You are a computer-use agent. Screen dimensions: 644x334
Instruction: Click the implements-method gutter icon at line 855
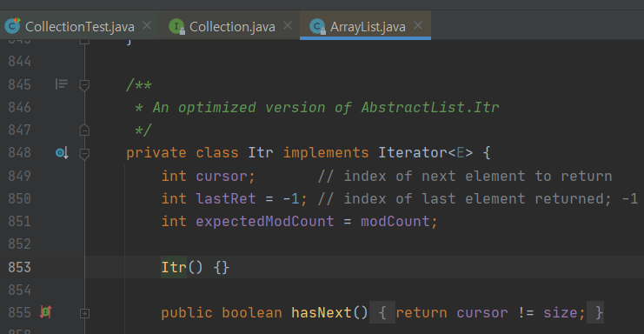45,312
